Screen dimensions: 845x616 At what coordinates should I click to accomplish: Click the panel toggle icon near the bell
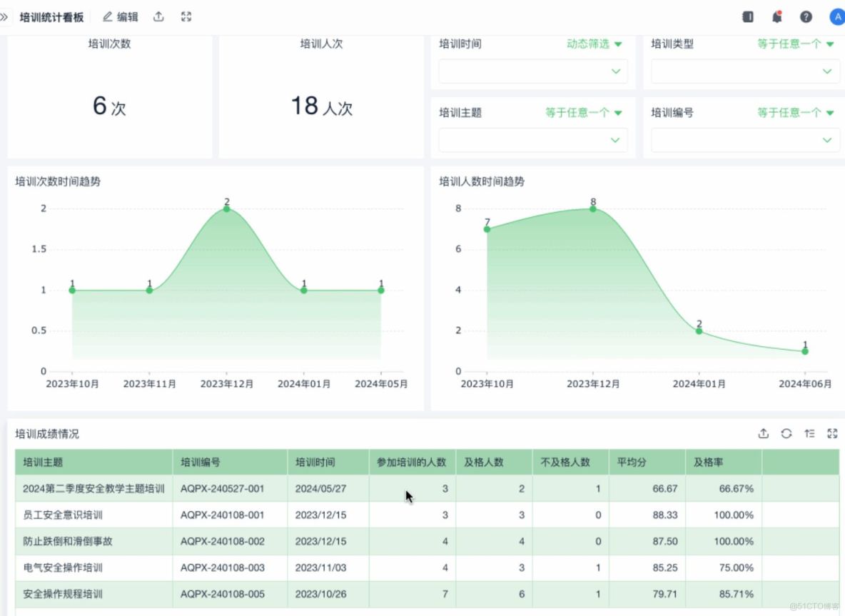point(749,16)
